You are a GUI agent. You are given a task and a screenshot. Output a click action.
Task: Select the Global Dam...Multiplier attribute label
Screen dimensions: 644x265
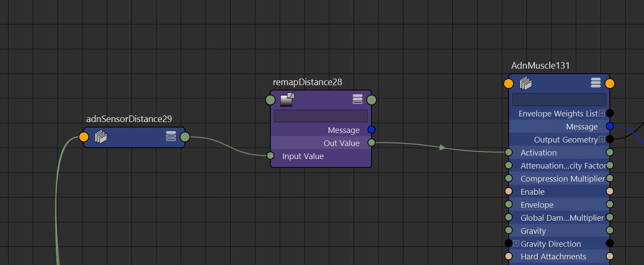[x=562, y=218]
